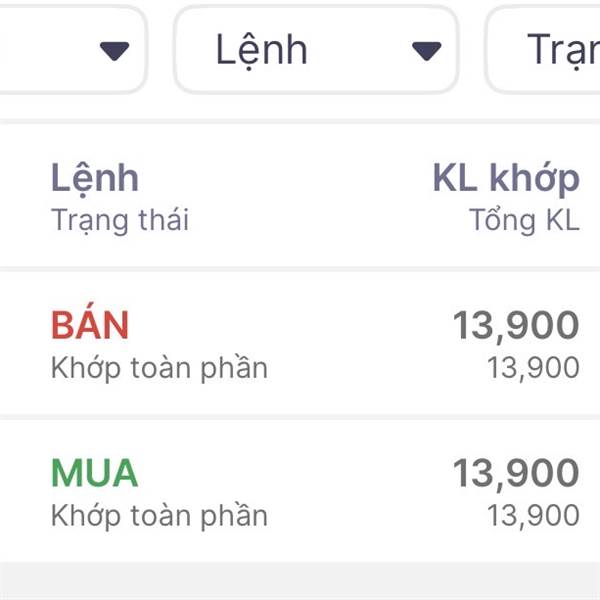
Task: Click the bold matched volume 13,900 in the MUA row
Action: [x=516, y=473]
